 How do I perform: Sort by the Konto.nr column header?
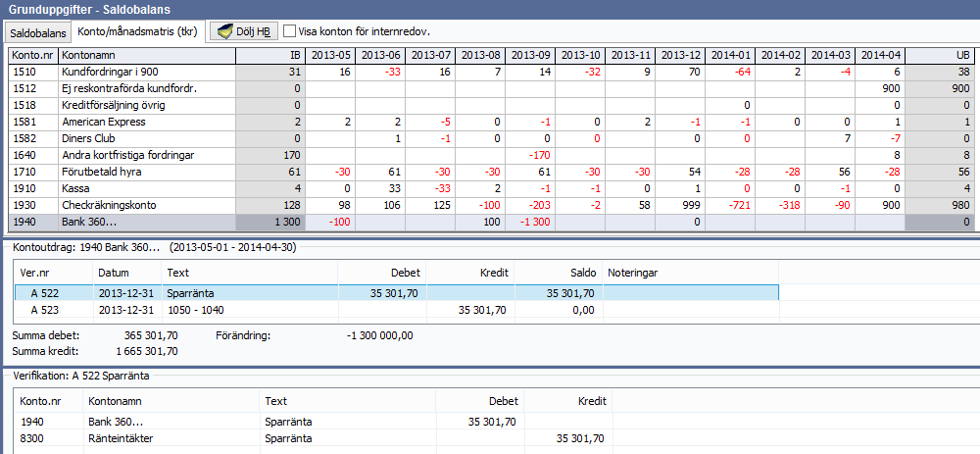(32, 55)
